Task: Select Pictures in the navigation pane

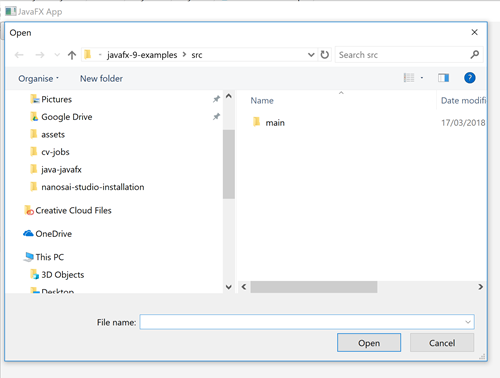Action: pyautogui.click(x=56, y=99)
